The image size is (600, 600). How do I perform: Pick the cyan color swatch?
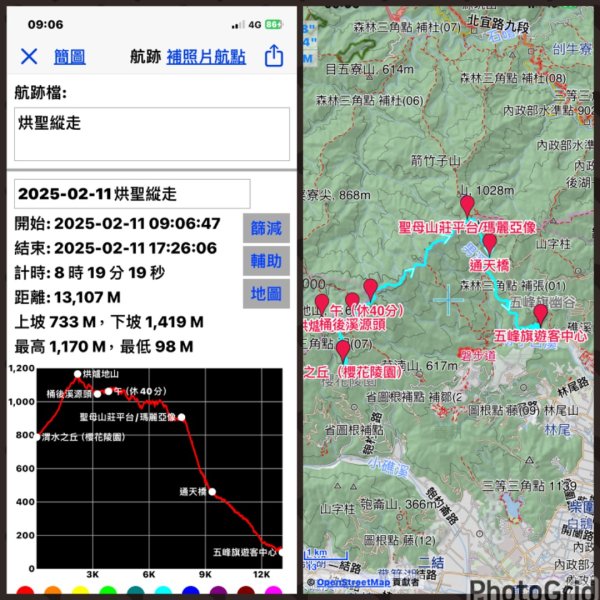[163, 590]
